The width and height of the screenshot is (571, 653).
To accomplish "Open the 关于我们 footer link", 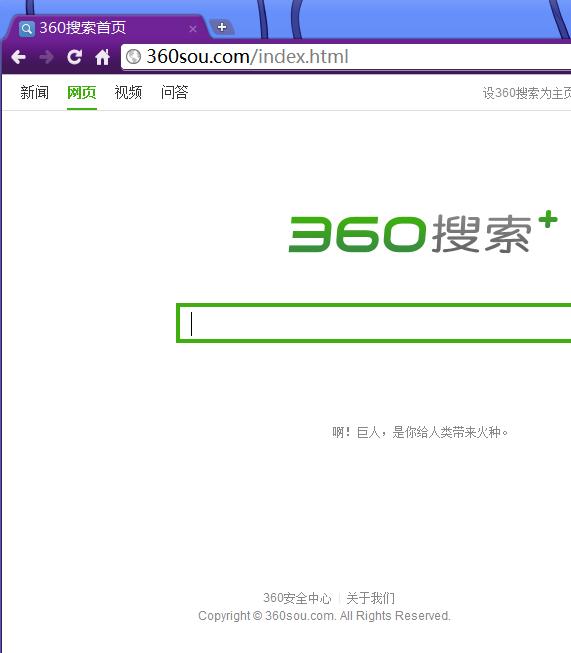I will [370, 598].
